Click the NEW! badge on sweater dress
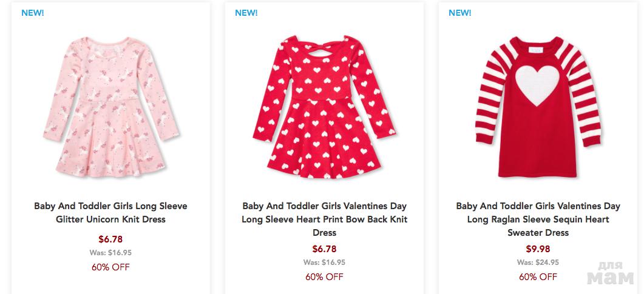Image resolution: width=644 pixels, height=294 pixels. [460, 13]
